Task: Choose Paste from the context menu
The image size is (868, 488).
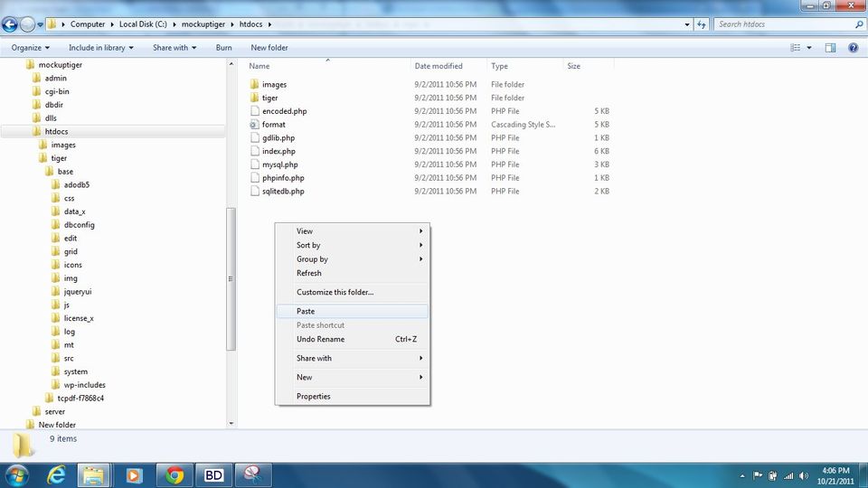Action: pyautogui.click(x=352, y=311)
